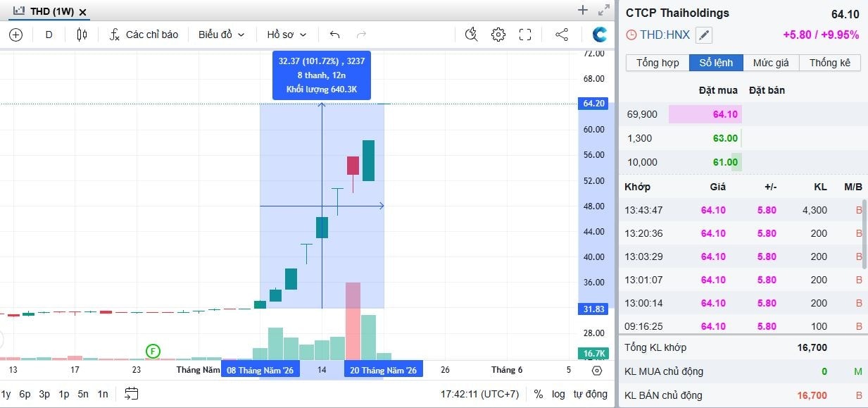Click the clock icon beside THD:HNX
Screen dimensions: 868x408
[631, 35]
